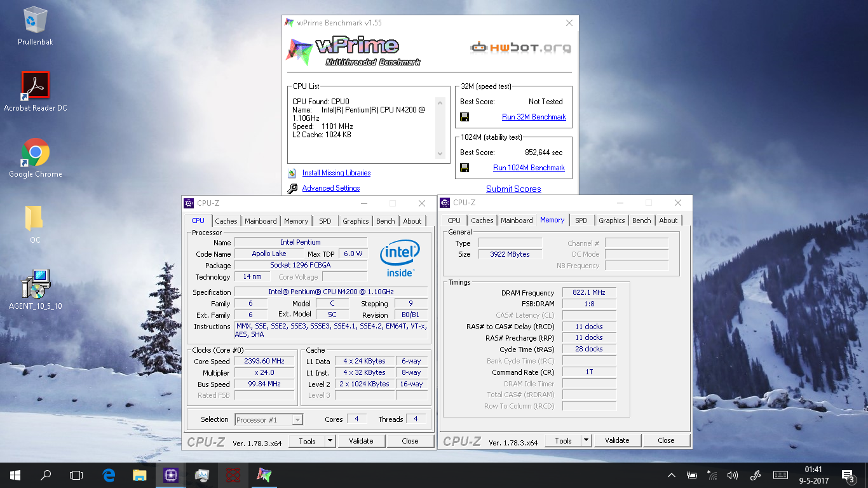Open File Explorer from taskbar
Viewport: 868px width, 488px height.
[140, 475]
